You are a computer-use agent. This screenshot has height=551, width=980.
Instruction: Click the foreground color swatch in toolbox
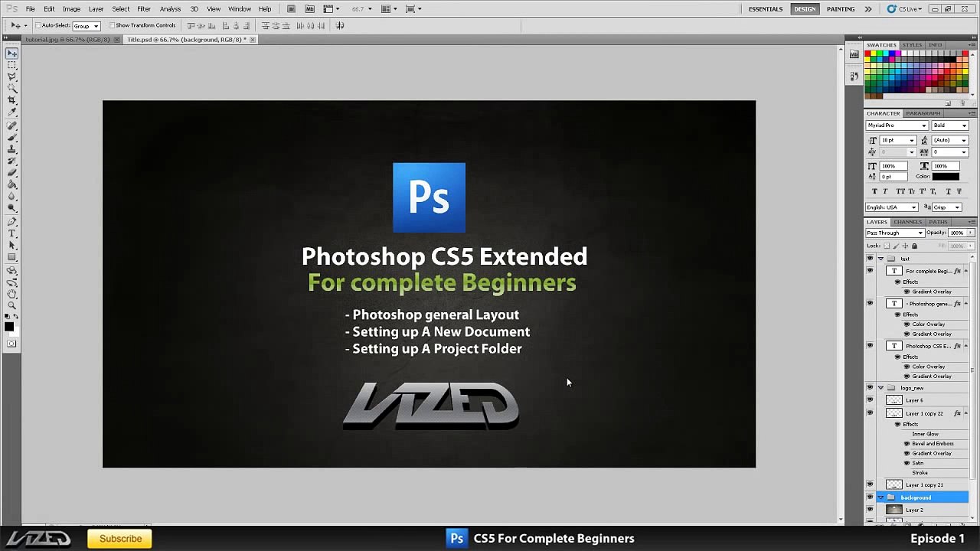[9, 327]
